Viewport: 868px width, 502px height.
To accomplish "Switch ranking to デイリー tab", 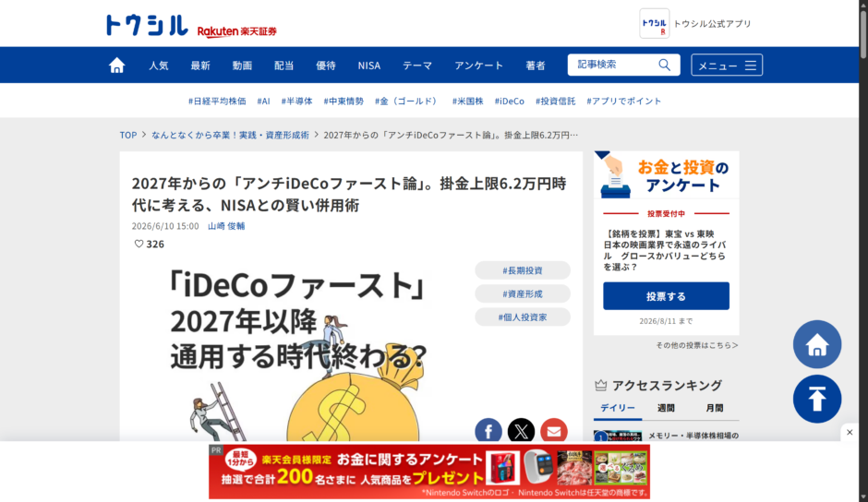I will (618, 408).
